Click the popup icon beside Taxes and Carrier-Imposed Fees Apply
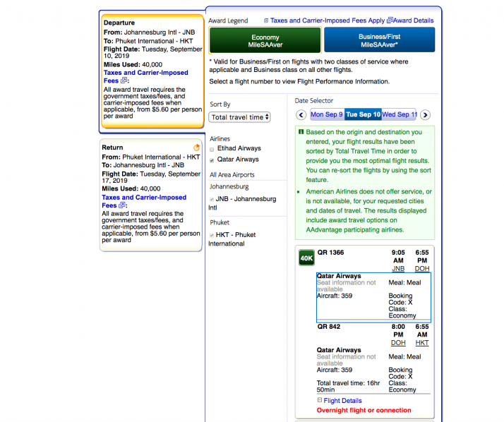This screenshot has width=504, height=422. [266, 21]
